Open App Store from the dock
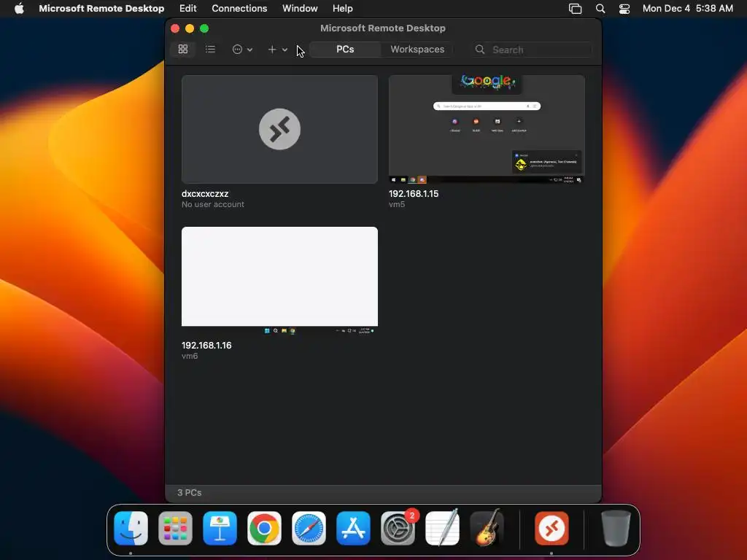The width and height of the screenshot is (747, 560). pyautogui.click(x=353, y=528)
